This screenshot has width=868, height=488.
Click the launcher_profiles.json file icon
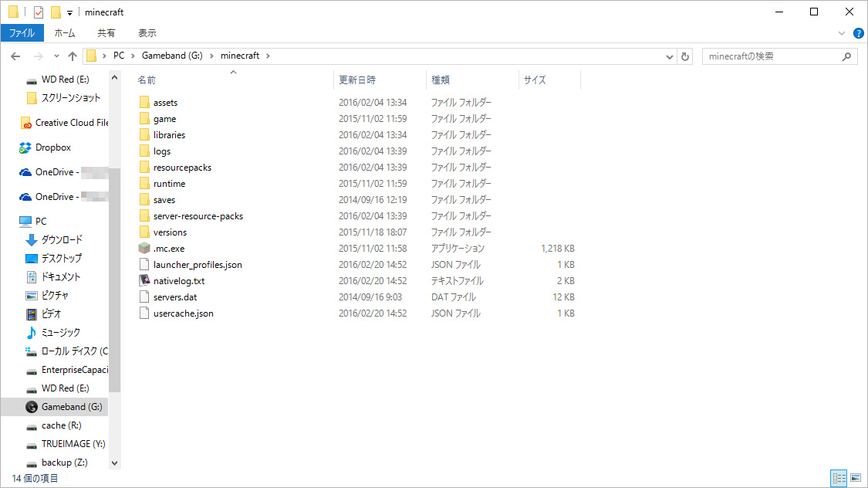[144, 264]
